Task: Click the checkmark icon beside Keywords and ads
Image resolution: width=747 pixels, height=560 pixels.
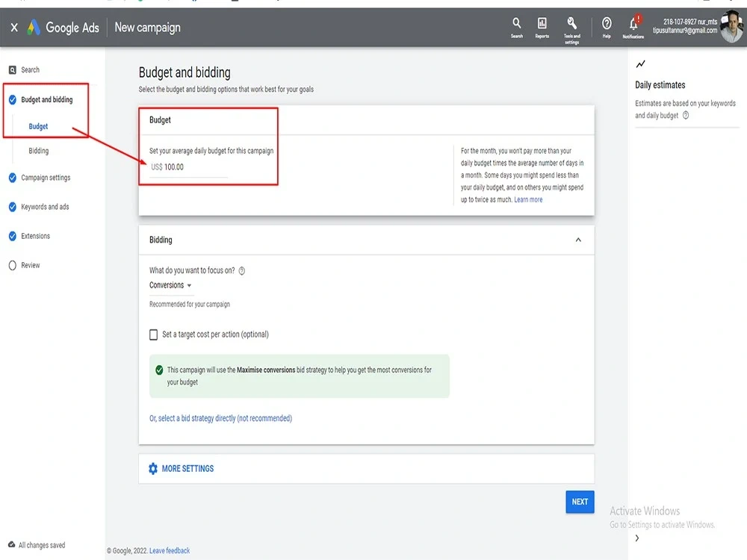Action: [x=13, y=207]
